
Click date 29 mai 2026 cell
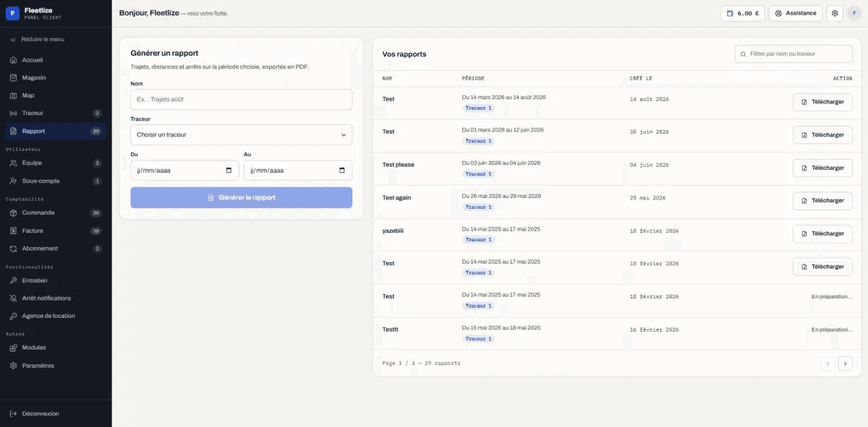click(x=648, y=197)
